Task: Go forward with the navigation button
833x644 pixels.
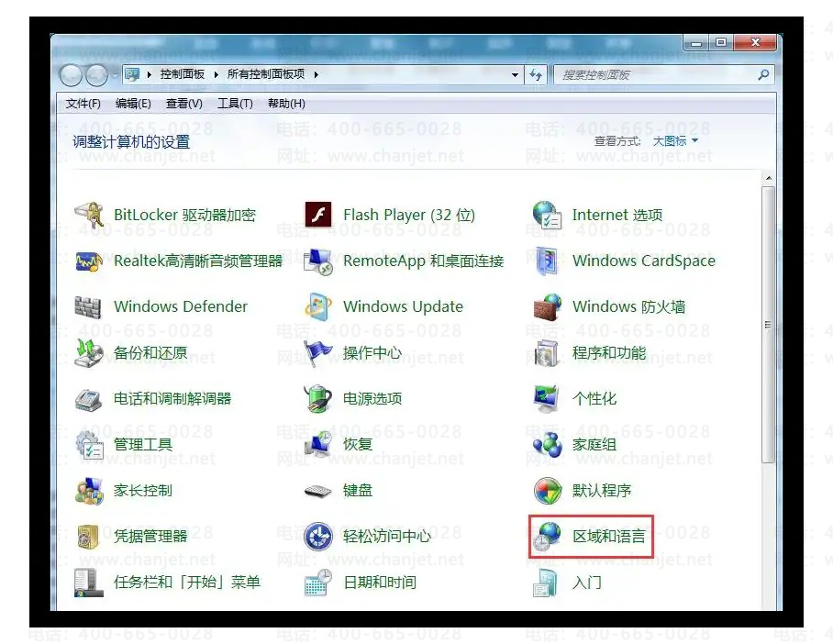Action: [96, 75]
